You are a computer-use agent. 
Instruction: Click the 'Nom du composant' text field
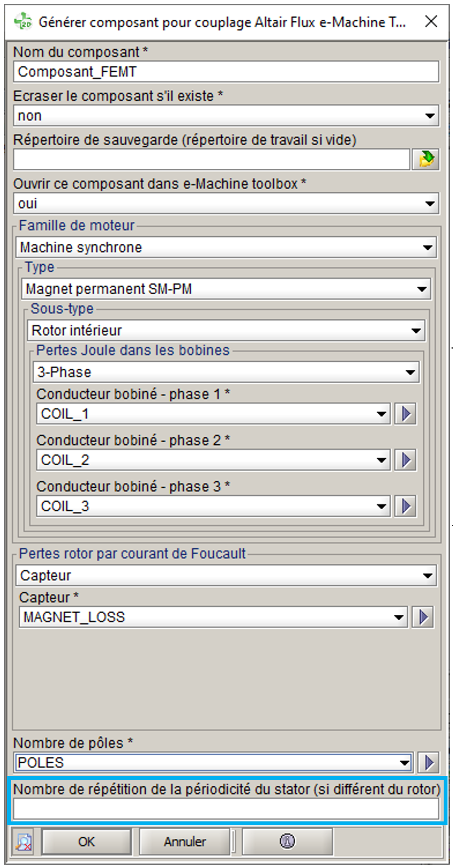coord(226,72)
